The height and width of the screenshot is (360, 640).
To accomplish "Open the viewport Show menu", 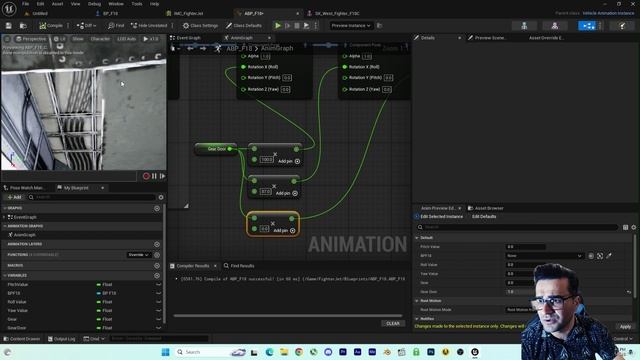I will coord(78,39).
